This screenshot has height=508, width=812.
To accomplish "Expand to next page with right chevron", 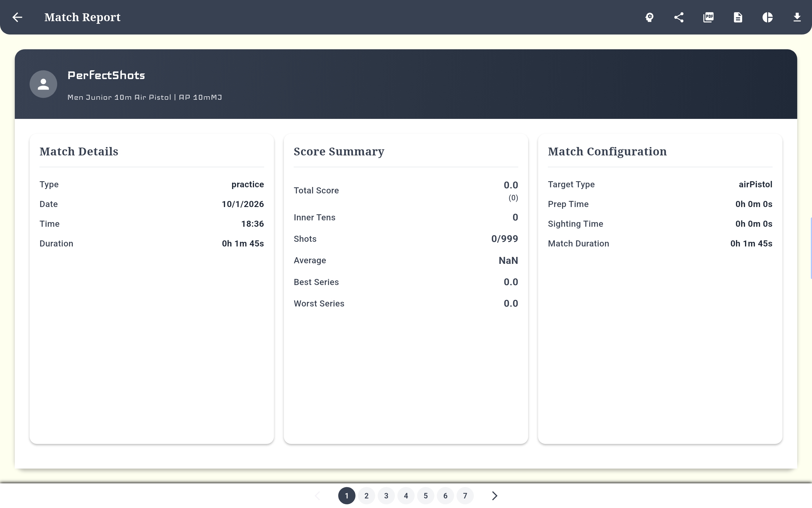I will click(494, 496).
